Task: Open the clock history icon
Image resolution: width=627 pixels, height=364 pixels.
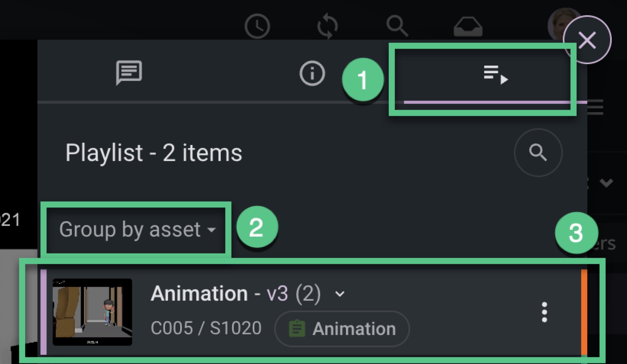Action: (x=257, y=26)
